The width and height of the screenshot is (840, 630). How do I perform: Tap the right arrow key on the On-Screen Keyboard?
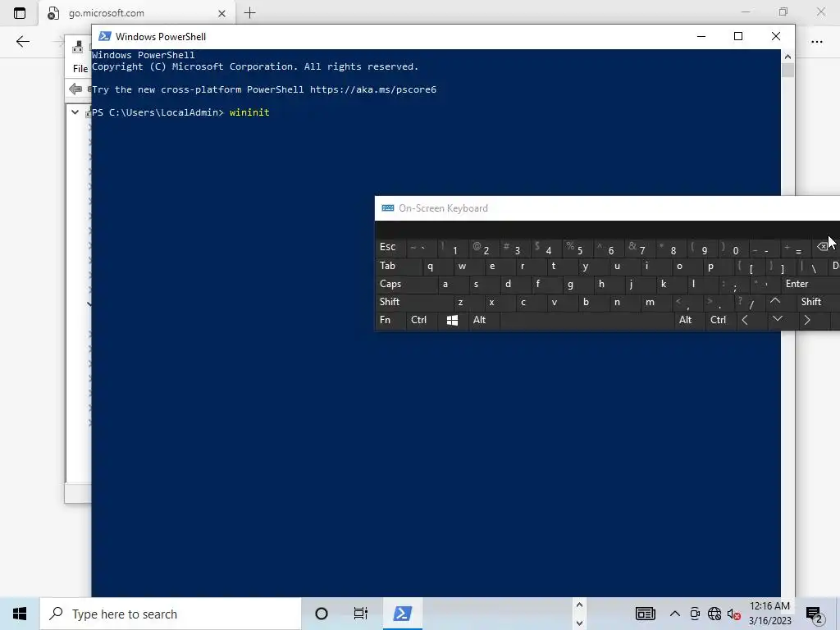pyautogui.click(x=807, y=321)
